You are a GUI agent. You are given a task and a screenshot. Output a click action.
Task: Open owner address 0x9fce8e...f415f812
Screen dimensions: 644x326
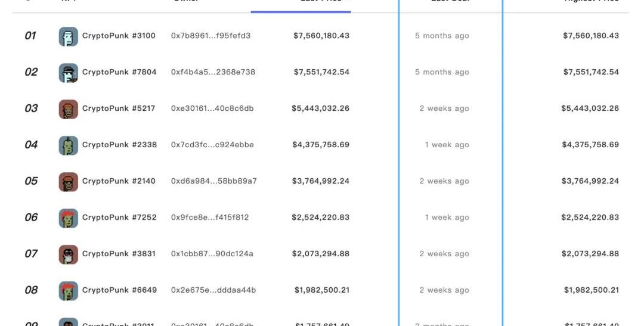(x=210, y=218)
